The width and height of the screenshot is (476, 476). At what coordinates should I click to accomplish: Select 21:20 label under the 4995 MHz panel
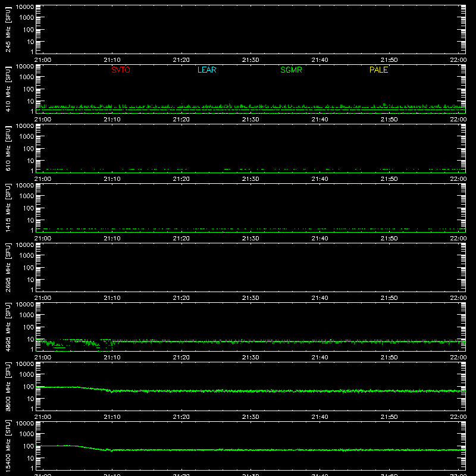pyautogui.click(x=181, y=358)
